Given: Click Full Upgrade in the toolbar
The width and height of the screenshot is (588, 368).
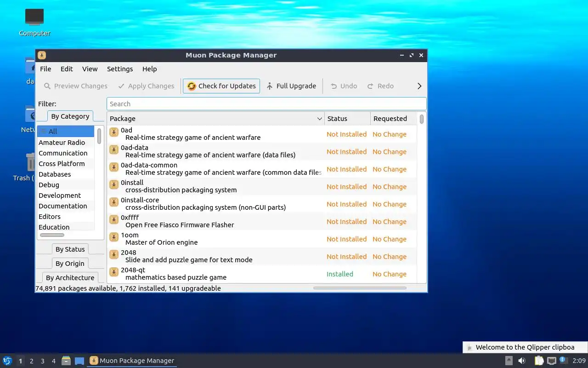Looking at the screenshot, I should click(291, 86).
